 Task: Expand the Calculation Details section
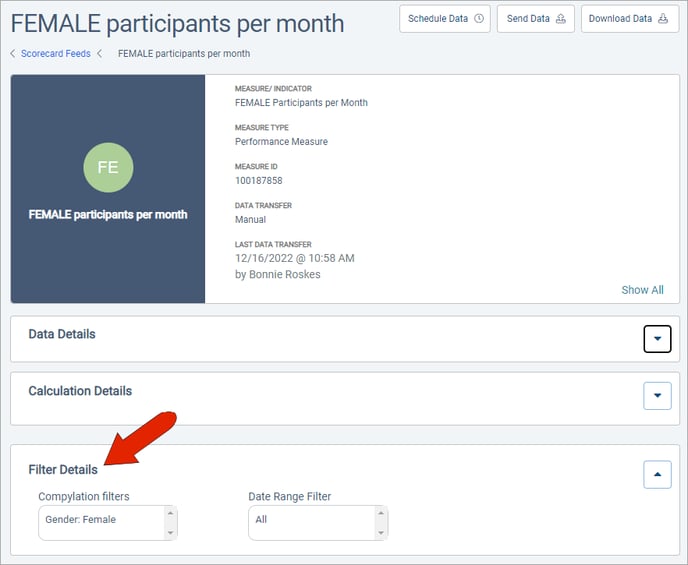pos(657,396)
